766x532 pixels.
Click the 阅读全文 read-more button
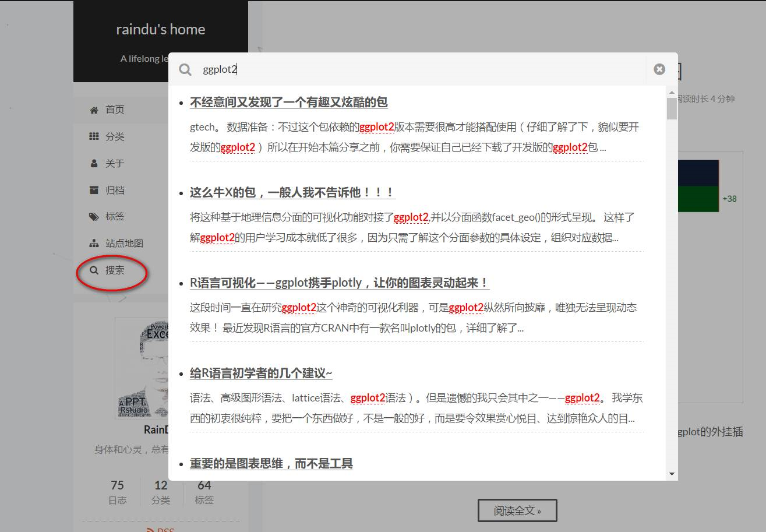[518, 509]
